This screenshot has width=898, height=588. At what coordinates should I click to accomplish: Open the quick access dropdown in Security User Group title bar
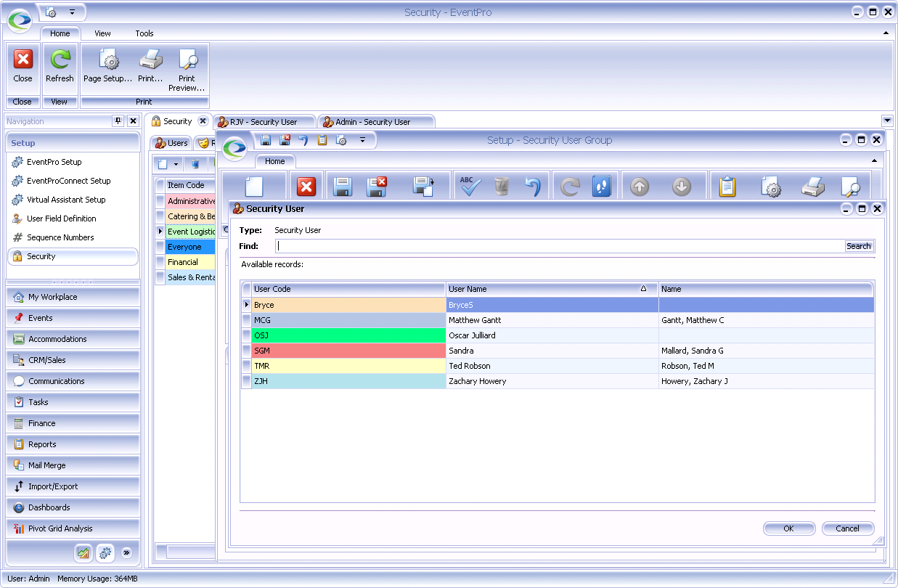pos(362,140)
